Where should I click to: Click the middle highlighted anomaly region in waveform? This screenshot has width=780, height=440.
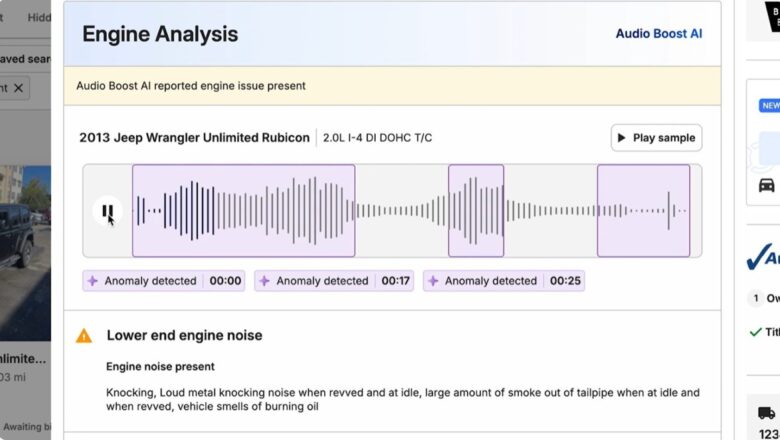476,211
